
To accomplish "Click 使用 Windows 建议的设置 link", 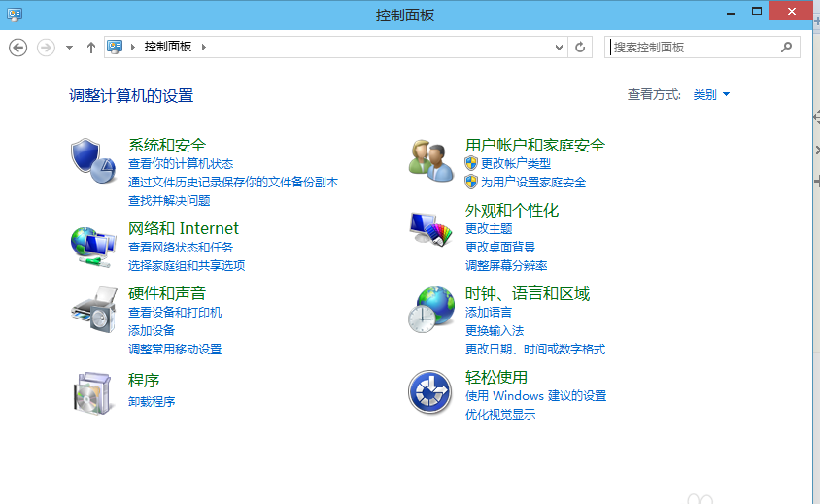I will coord(536,396).
